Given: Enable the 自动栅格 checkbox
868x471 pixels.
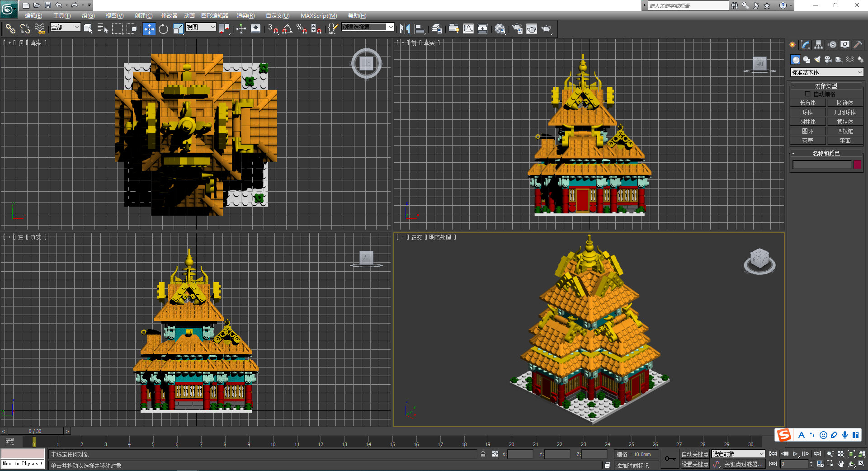Looking at the screenshot, I should pyautogui.click(x=807, y=94).
